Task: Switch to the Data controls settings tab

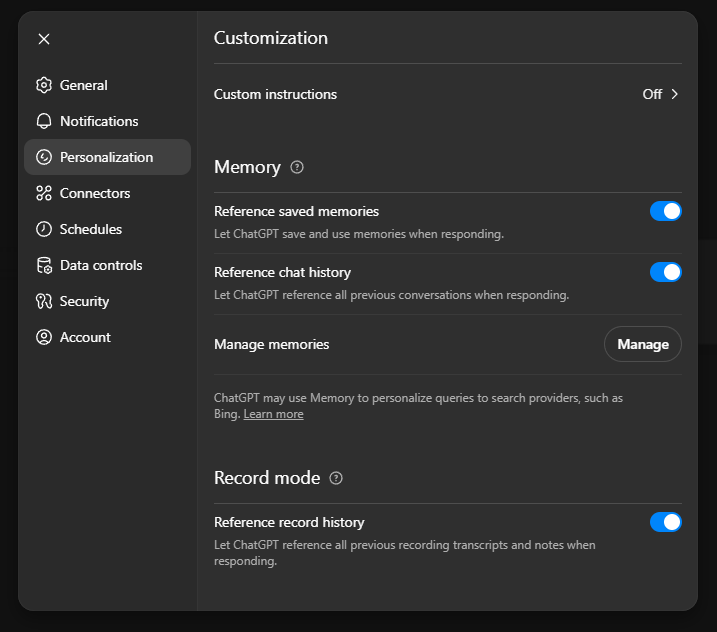Action: (x=101, y=265)
